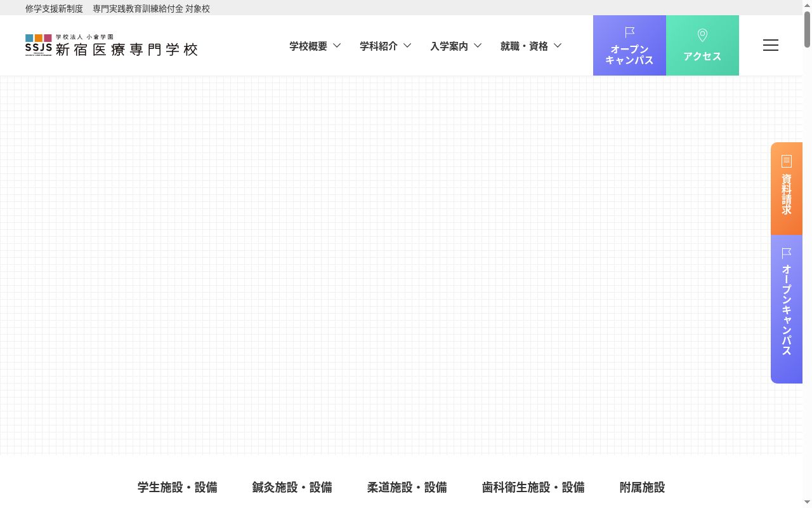The image size is (812, 508).
Task: Click the vertical 資料請求 text on the orange side tab
Action: click(787, 194)
